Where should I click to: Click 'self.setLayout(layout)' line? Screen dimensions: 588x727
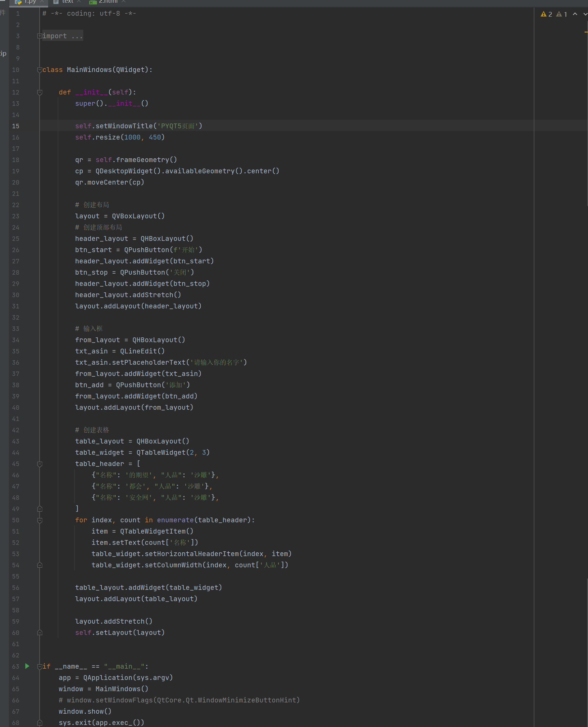click(120, 633)
